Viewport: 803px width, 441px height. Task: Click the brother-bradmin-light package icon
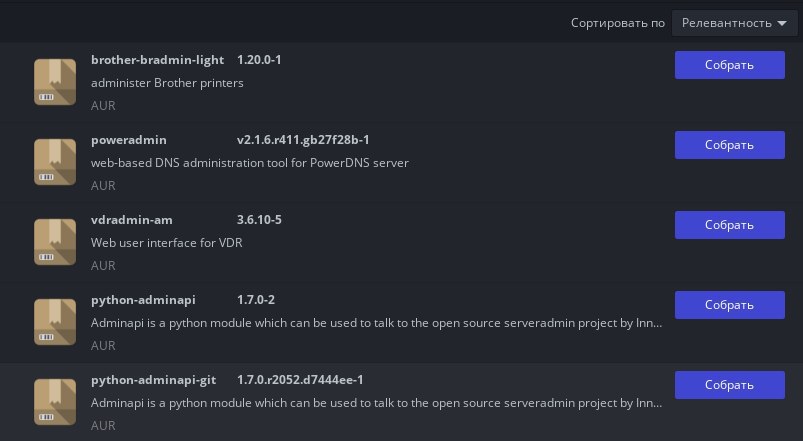(55, 82)
